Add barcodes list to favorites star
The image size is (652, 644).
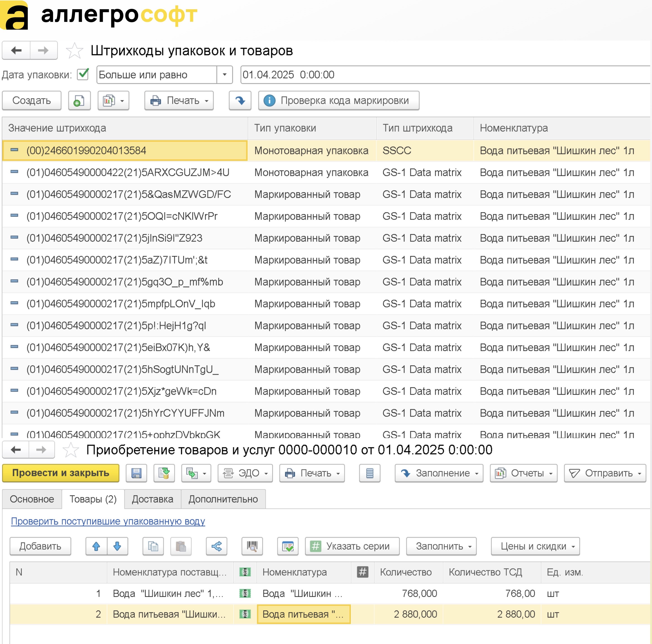[74, 51]
